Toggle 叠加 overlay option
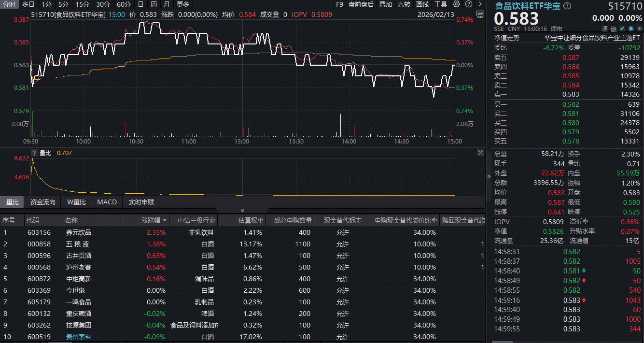Viewport: 644px width, 343px height. click(x=386, y=4)
